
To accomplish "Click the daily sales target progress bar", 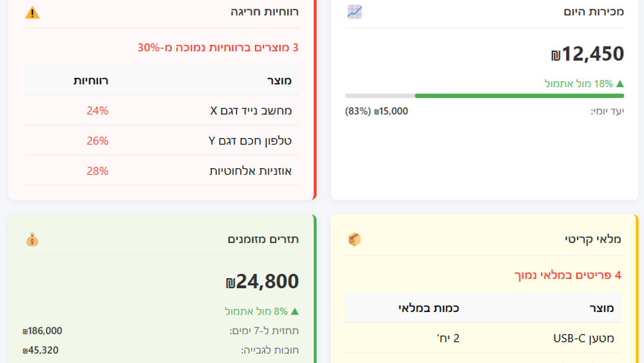I will click(x=485, y=96).
